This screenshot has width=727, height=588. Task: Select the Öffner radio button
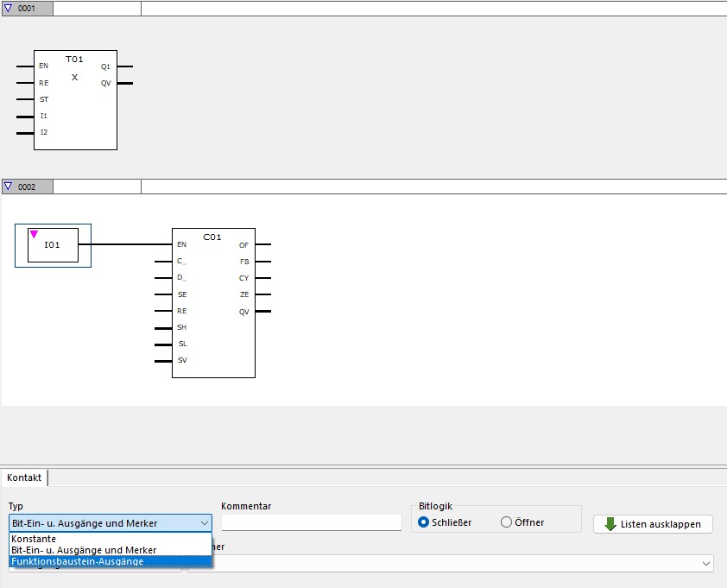tap(506, 522)
